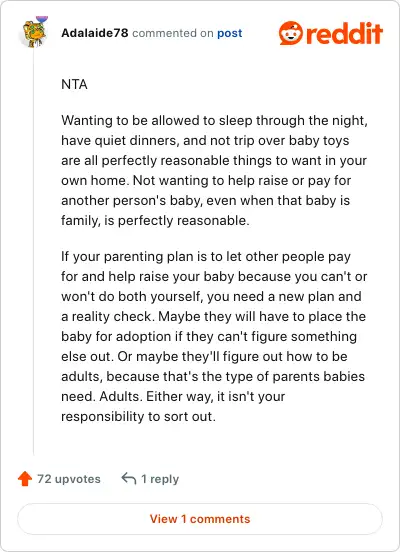
Task: Click the paragraph starting 'If your parenting plan'
Action: 214,336
